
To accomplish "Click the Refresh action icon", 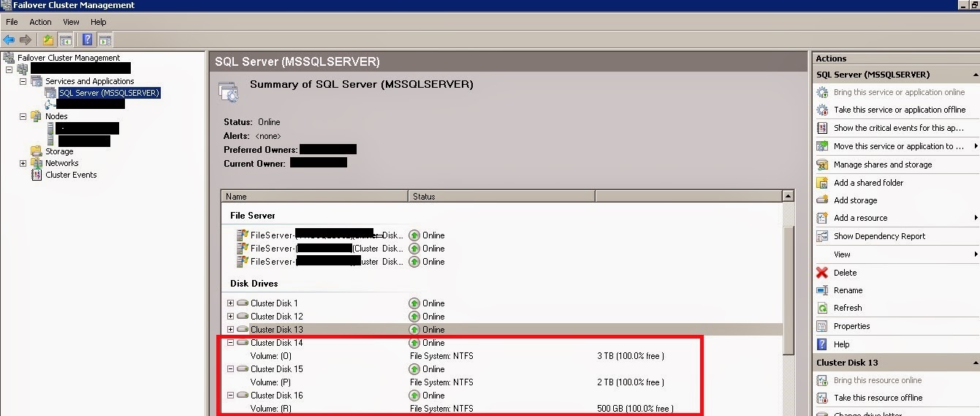I will coord(822,308).
